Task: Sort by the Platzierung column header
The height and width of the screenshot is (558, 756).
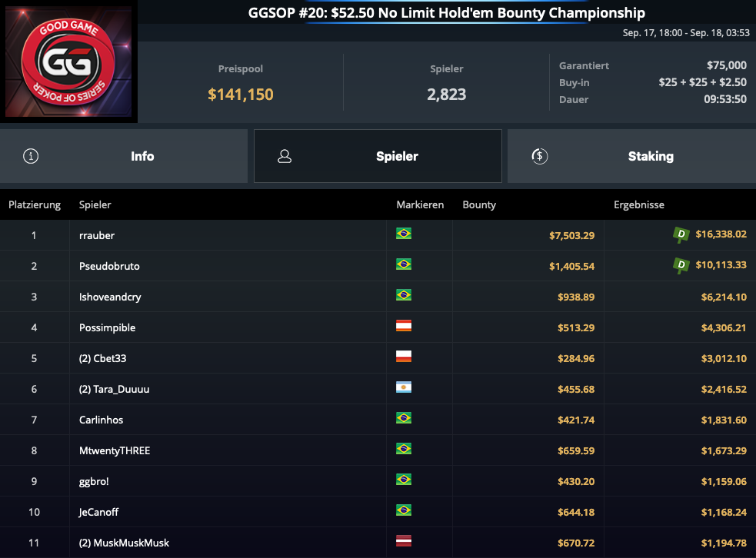Action: point(35,205)
